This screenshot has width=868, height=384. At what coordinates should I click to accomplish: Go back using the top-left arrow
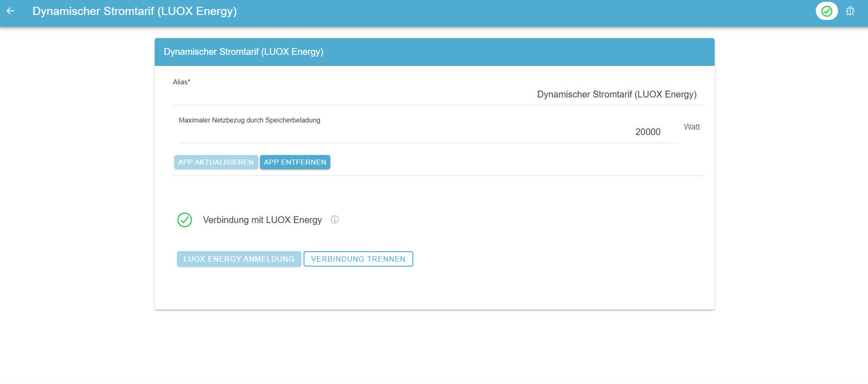[x=10, y=11]
